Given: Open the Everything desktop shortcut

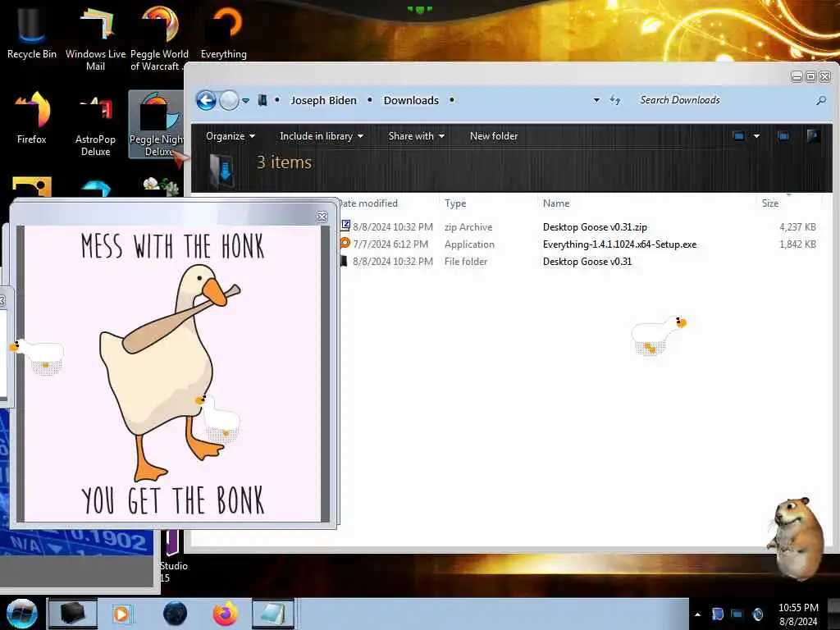Looking at the screenshot, I should 223,32.
